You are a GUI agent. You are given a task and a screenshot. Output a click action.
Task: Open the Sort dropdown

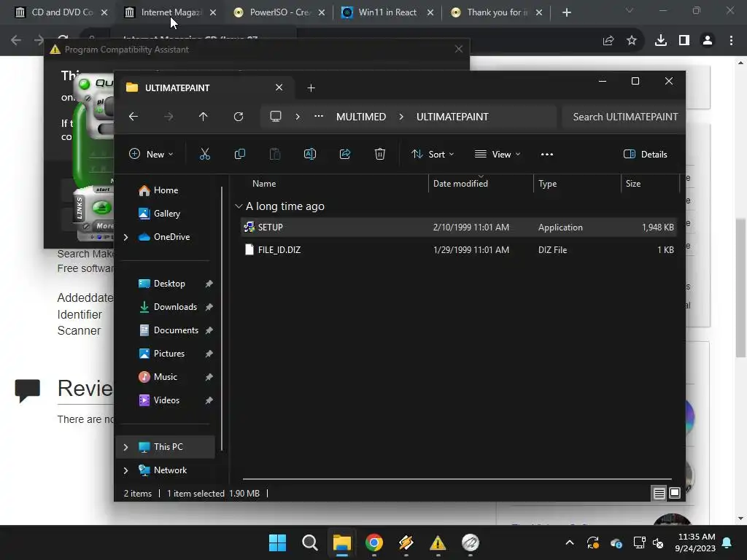(433, 155)
